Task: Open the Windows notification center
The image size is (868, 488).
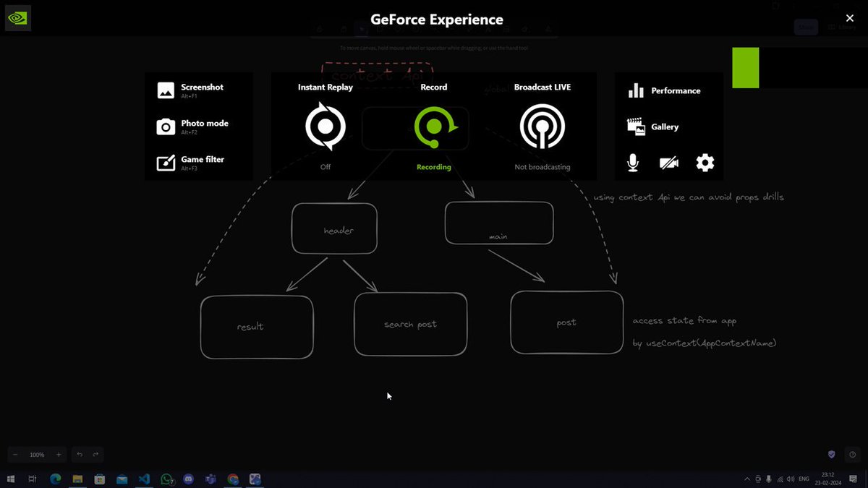Action: tap(854, 479)
